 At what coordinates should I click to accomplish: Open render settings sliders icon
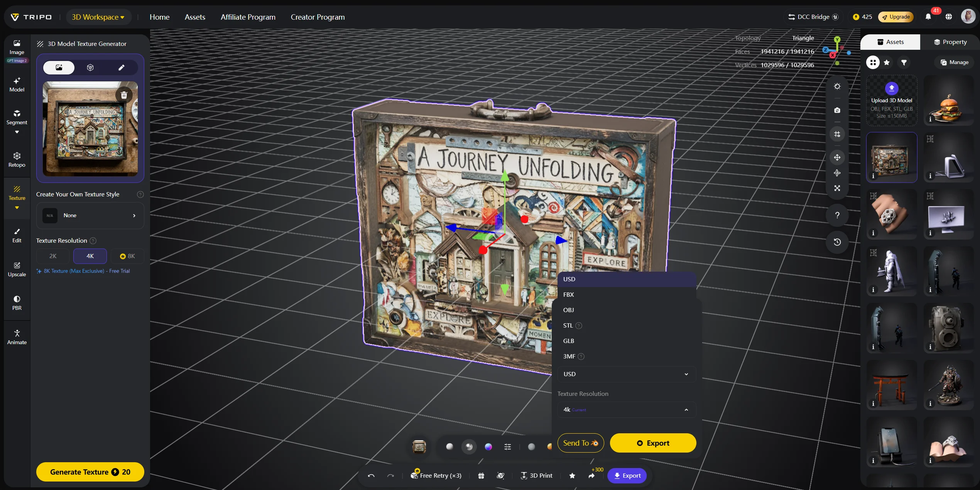pyautogui.click(x=507, y=447)
